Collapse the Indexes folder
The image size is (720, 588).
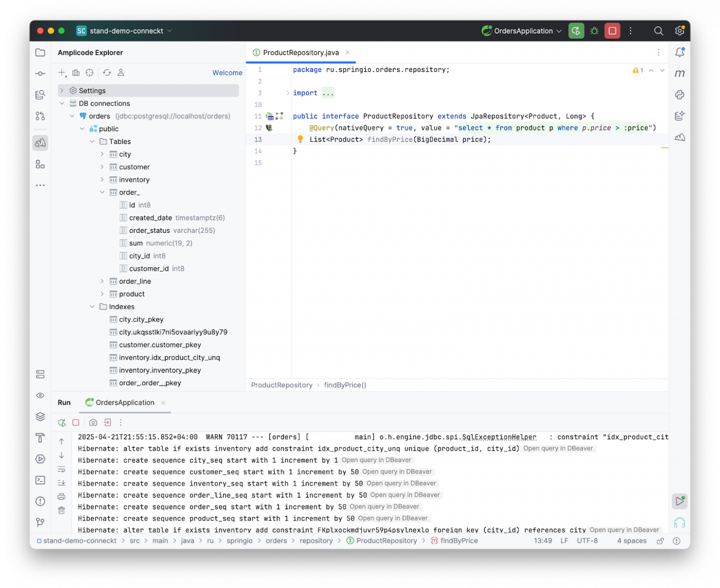(92, 307)
